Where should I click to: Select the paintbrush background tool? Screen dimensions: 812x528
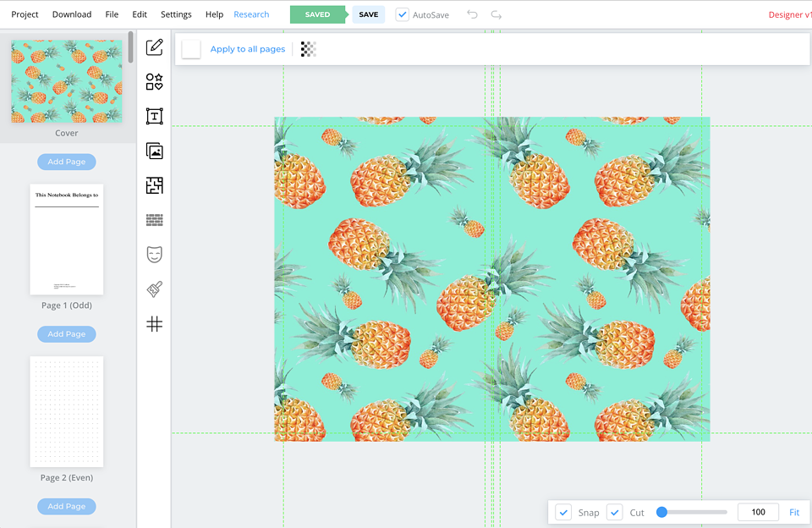pos(154,289)
